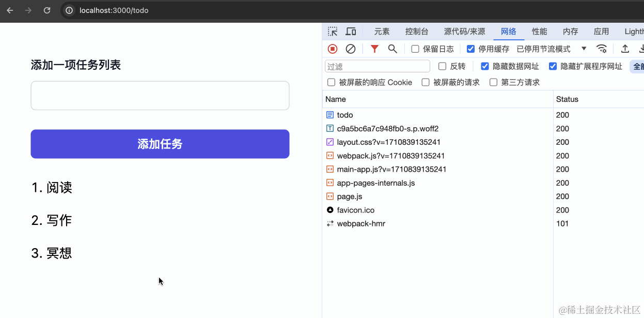Stop recording network log
Screen dimensions: 644x318
(333, 49)
